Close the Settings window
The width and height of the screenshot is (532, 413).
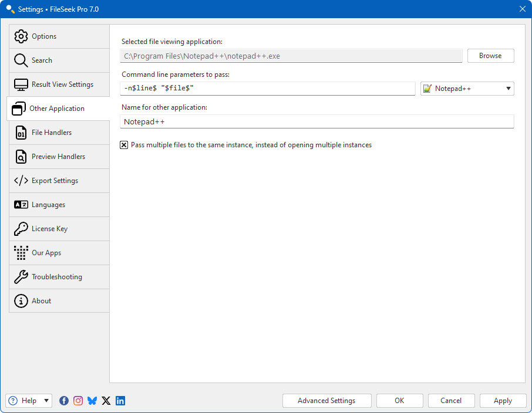522,9
